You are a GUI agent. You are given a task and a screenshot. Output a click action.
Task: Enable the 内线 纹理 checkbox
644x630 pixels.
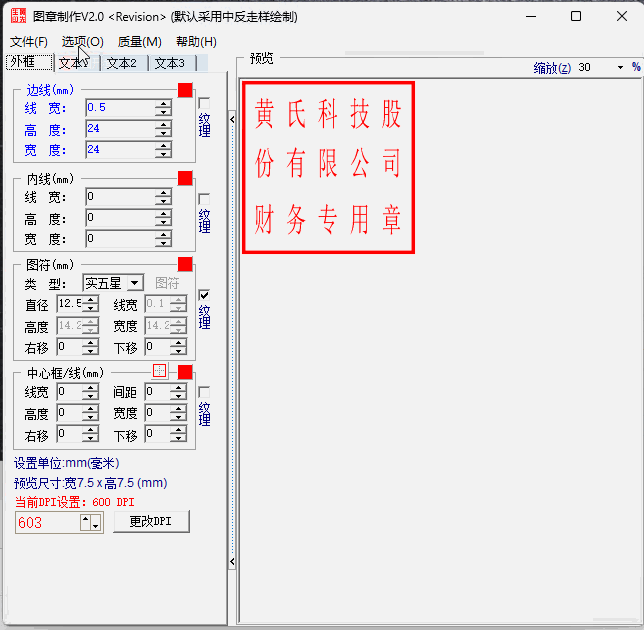[x=204, y=199]
